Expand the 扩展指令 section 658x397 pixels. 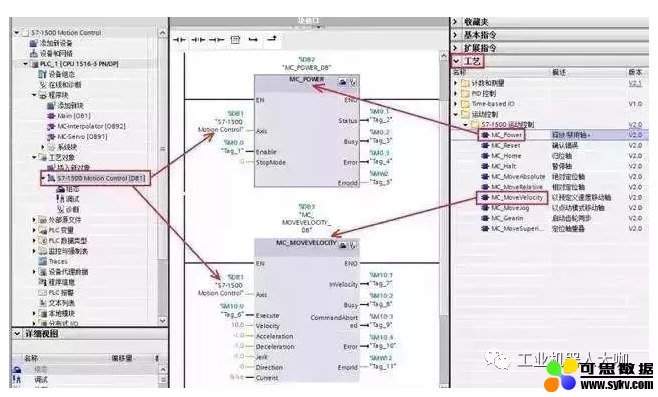point(455,48)
